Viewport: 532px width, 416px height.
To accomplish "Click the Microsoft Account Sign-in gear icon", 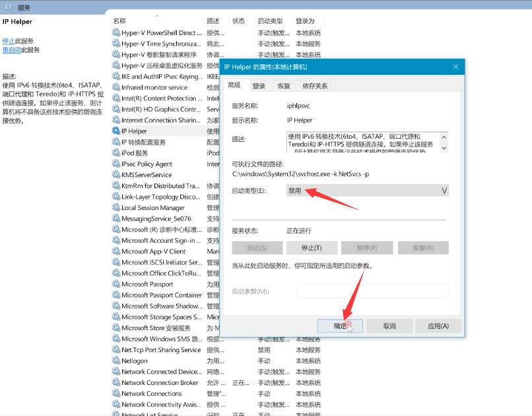I will point(116,240).
